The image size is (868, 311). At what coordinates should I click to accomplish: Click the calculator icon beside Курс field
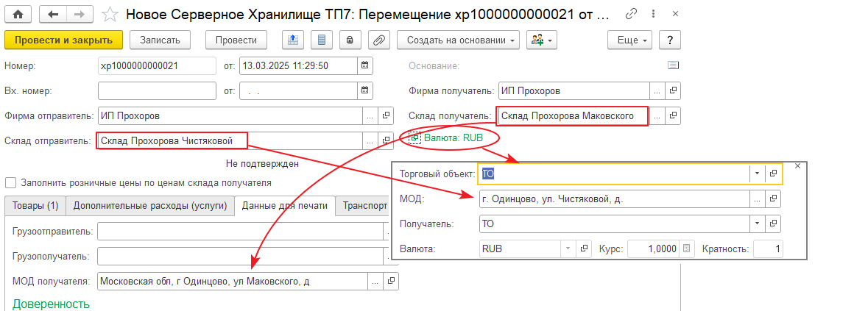click(x=687, y=249)
